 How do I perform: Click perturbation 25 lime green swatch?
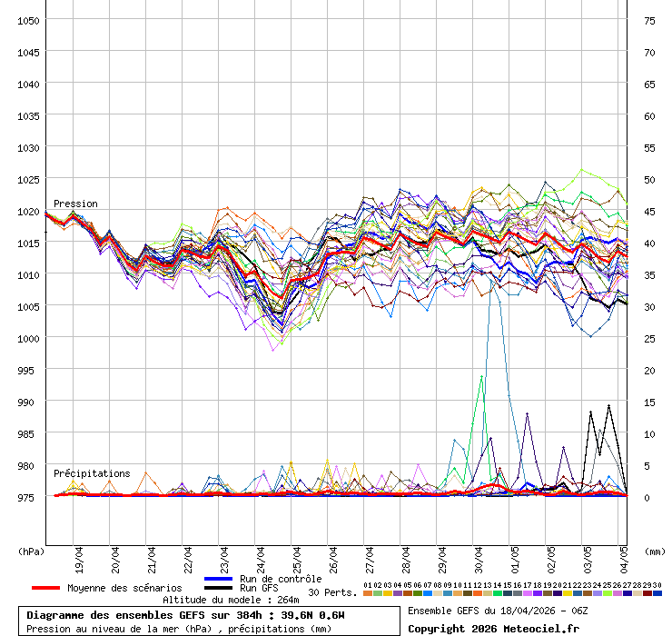click(x=608, y=592)
